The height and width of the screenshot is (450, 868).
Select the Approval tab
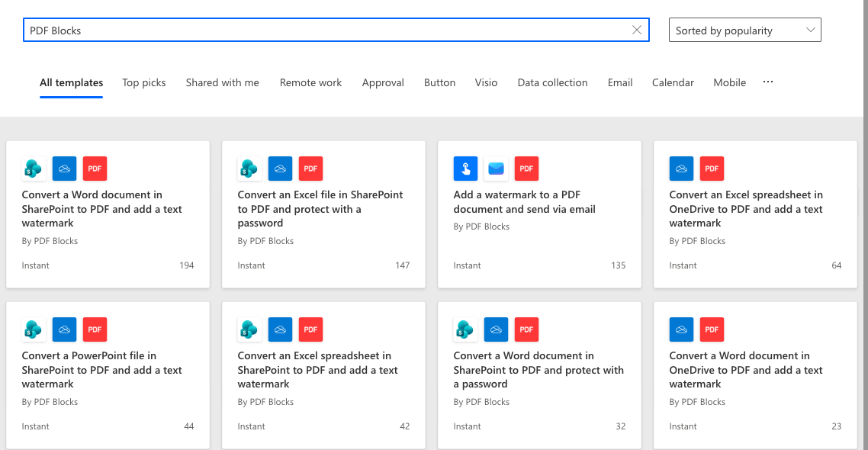(x=383, y=82)
